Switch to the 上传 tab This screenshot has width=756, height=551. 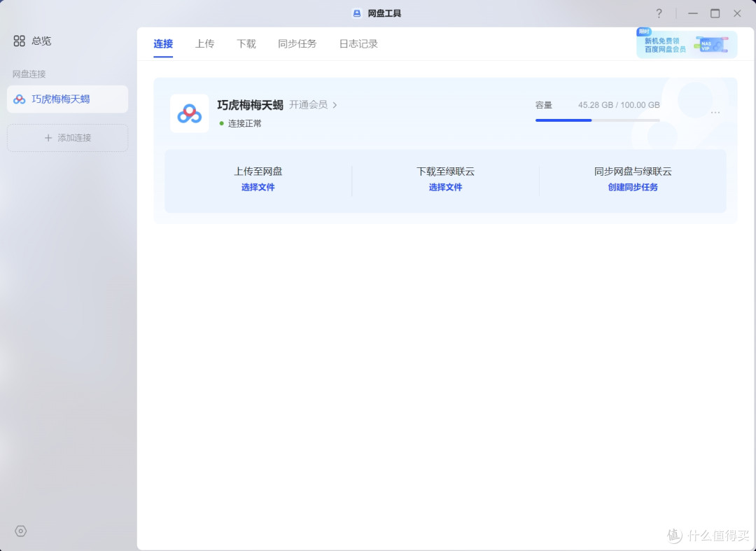pos(204,44)
